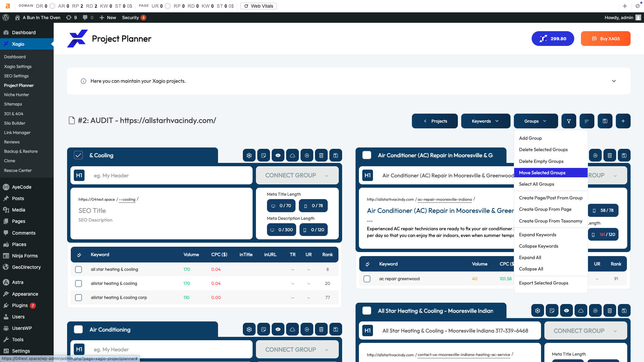Viewport: 644px width, 362px height.
Task: Expand the info panel chevron
Action: point(613,81)
